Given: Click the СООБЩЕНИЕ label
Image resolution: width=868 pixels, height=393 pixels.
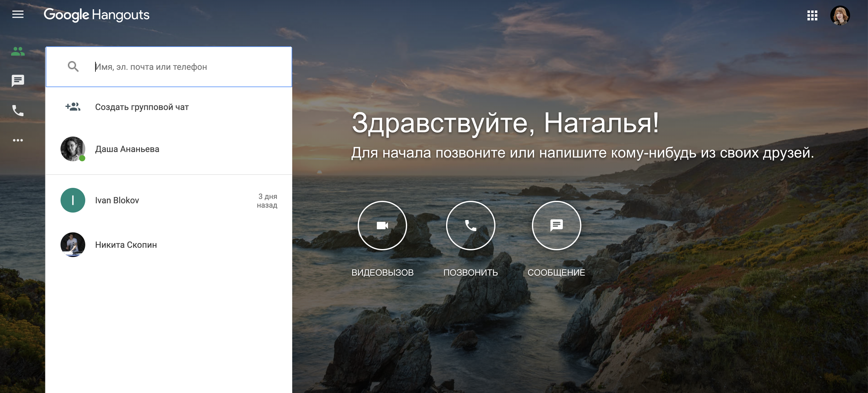Looking at the screenshot, I should pos(556,272).
